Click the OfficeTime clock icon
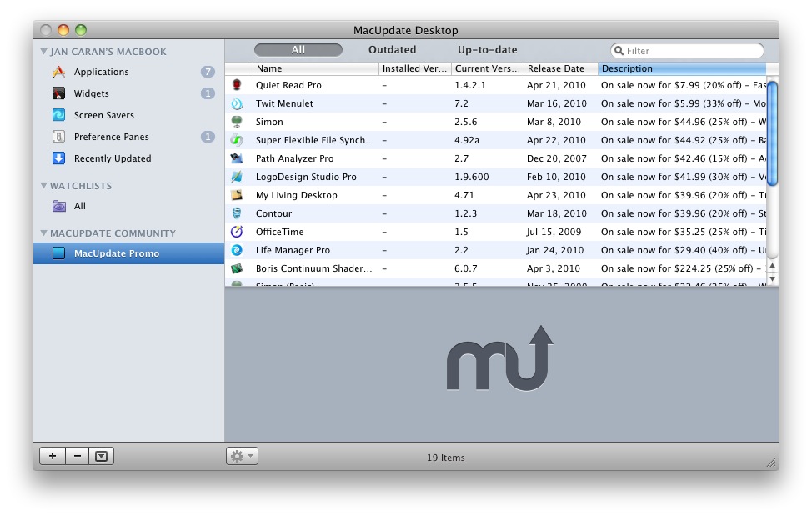Viewport: 812px width, 516px height. point(238,232)
